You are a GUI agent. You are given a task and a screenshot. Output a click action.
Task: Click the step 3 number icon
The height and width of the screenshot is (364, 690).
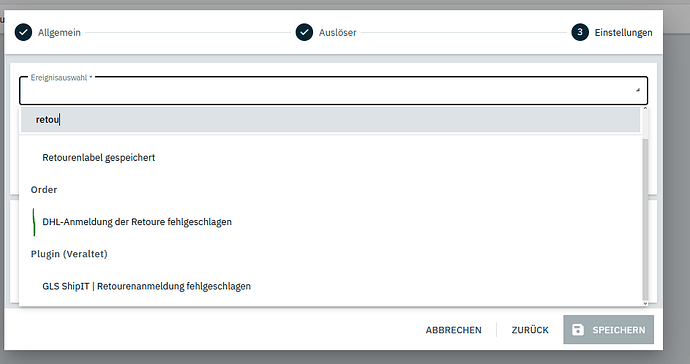click(x=580, y=32)
